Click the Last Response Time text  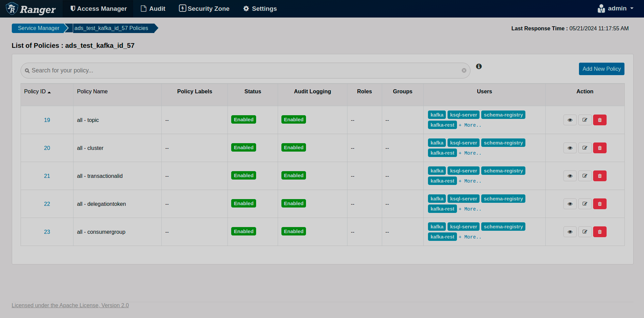(570, 29)
